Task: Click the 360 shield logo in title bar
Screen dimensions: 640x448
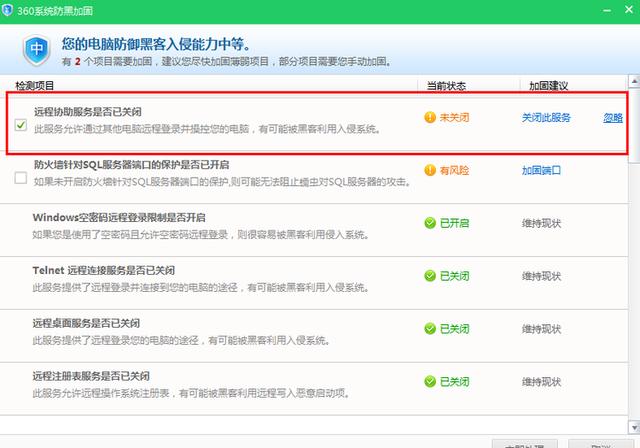Action: point(7,10)
